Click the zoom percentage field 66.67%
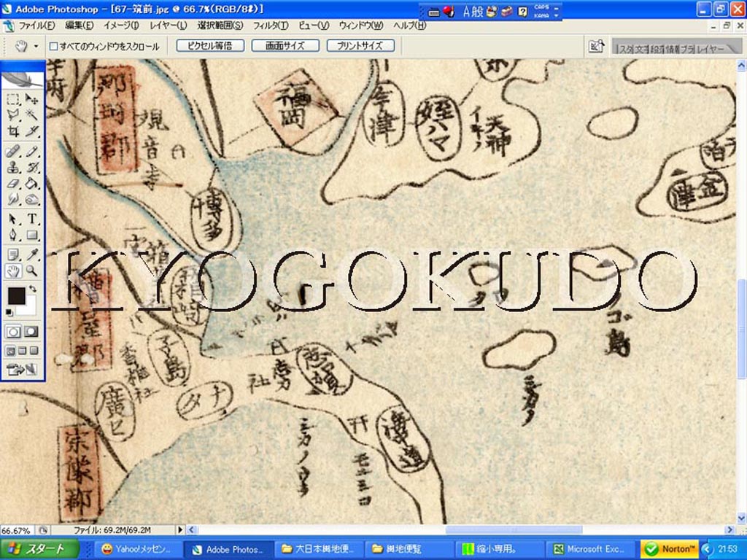The height and width of the screenshot is (560, 747). coord(16,530)
